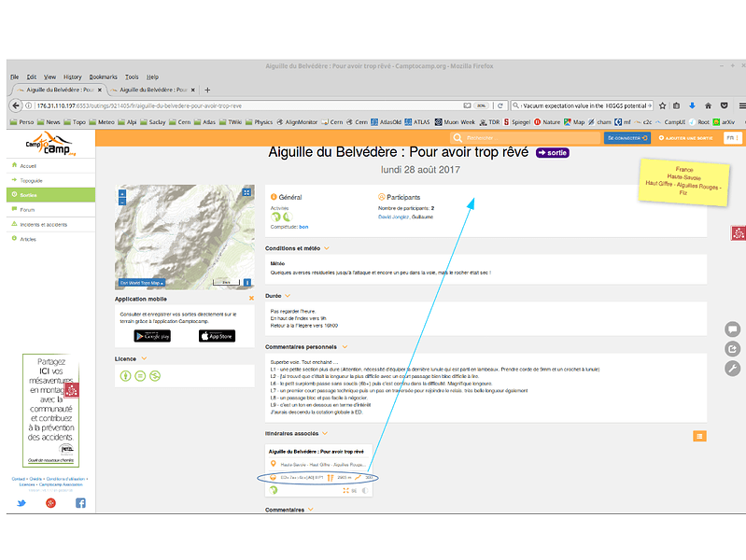Open the associated route card title
The height and width of the screenshot is (560, 746).
tap(316, 452)
